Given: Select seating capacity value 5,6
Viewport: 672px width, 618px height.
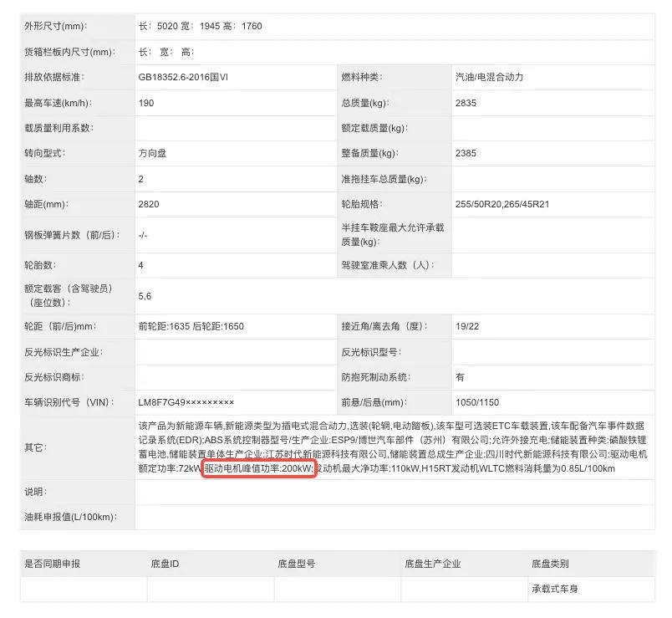Looking at the screenshot, I should coord(145,296).
